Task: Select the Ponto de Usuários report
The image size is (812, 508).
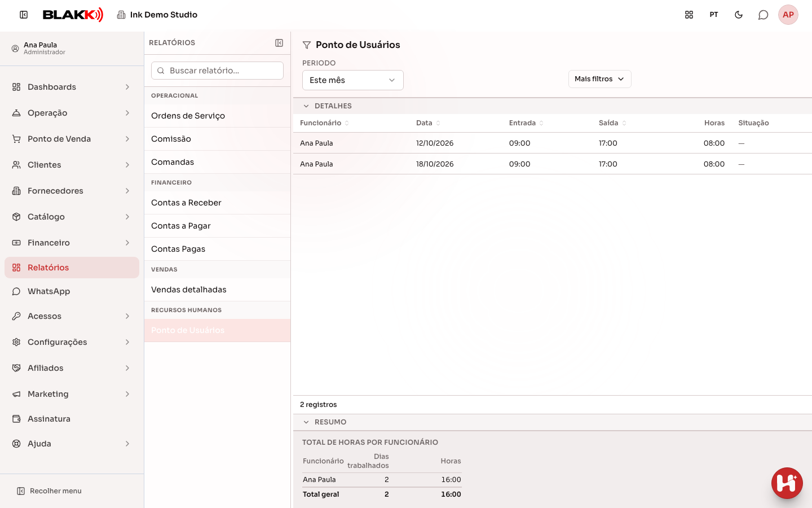Action: 217,330
